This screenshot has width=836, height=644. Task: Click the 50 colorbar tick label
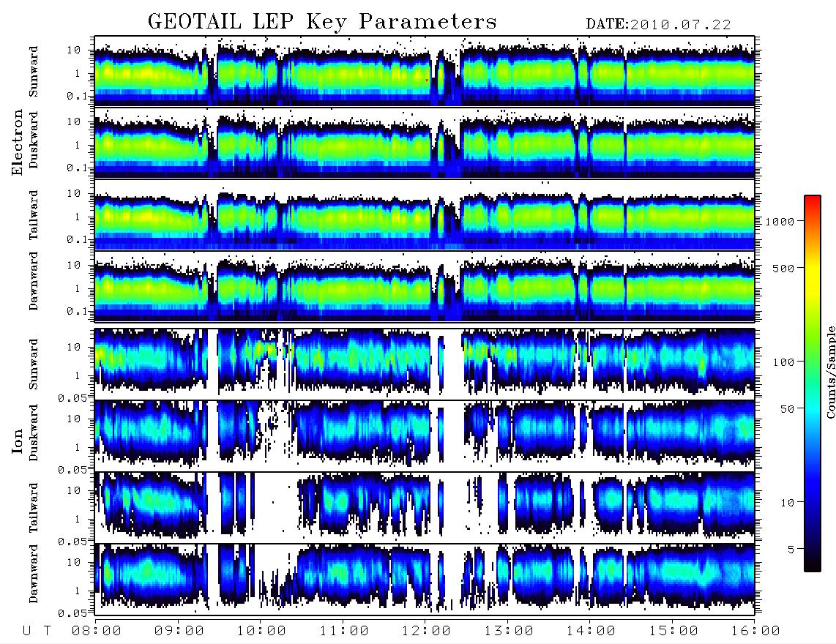[x=787, y=409]
